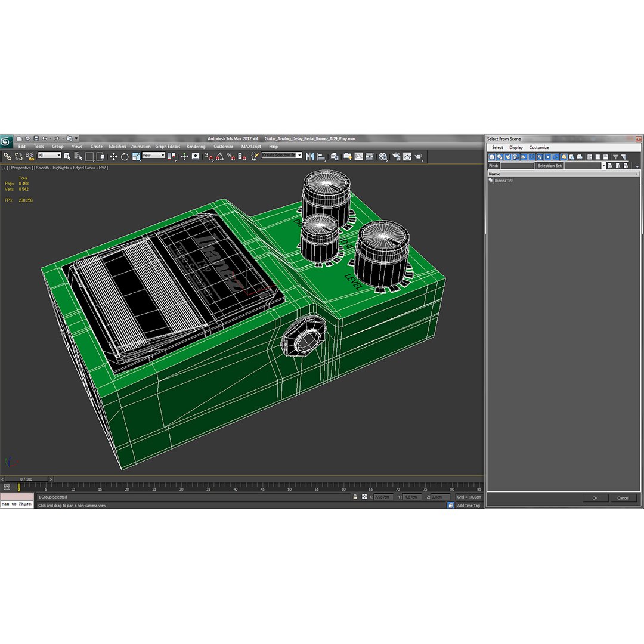Click the viewport [+] general label menu
Screen dimensions: 644x644
[5, 168]
